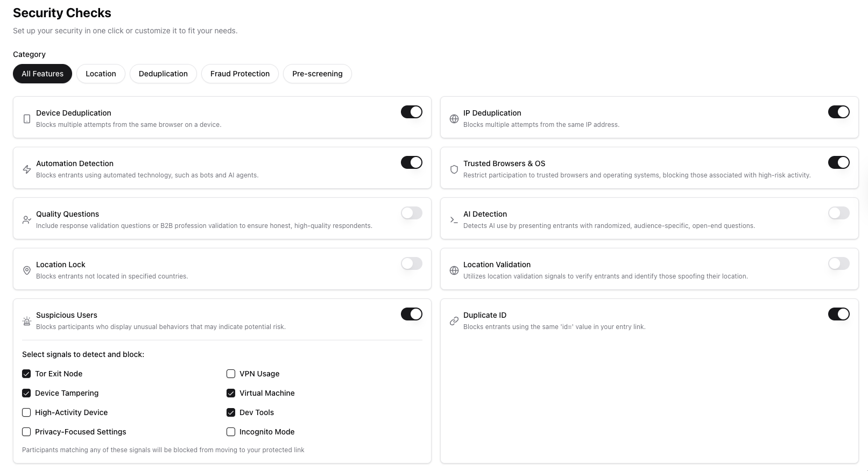Turn off IP Deduplication toggle

coord(839,112)
